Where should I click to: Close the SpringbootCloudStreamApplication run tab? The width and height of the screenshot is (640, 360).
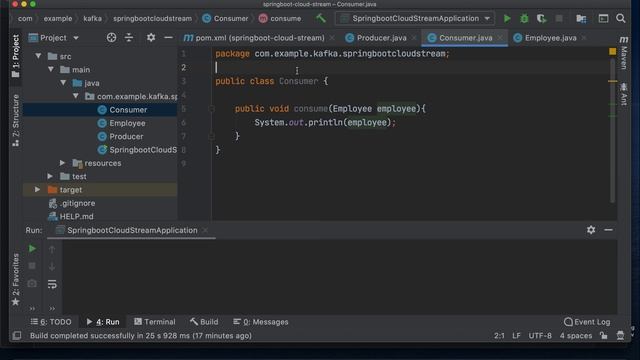pyautogui.click(x=205, y=230)
